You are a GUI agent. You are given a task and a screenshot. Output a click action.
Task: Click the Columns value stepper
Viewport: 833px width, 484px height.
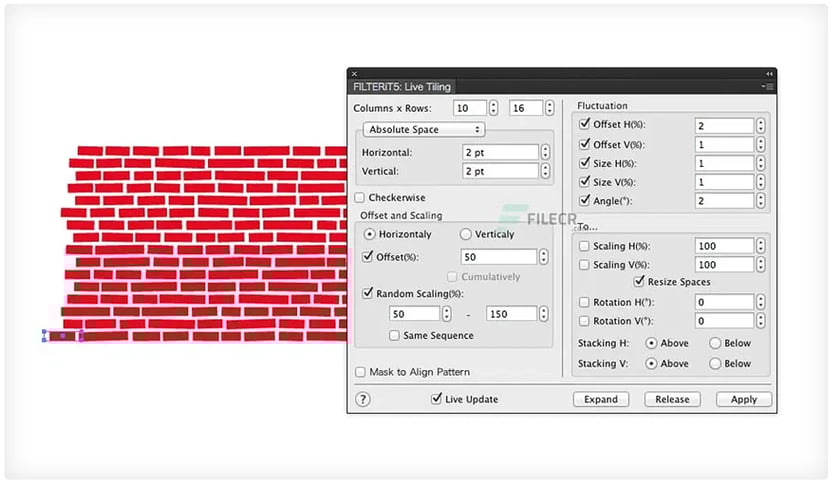[494, 108]
